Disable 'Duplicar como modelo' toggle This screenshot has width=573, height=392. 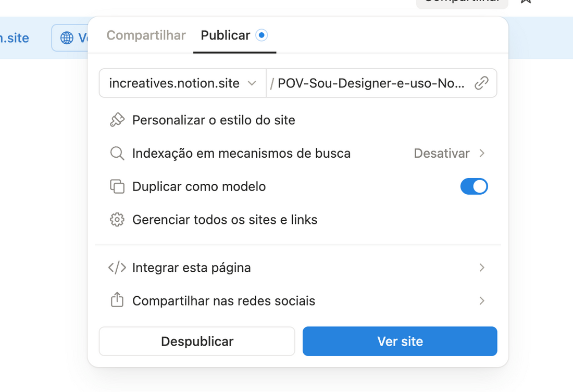[x=474, y=186]
